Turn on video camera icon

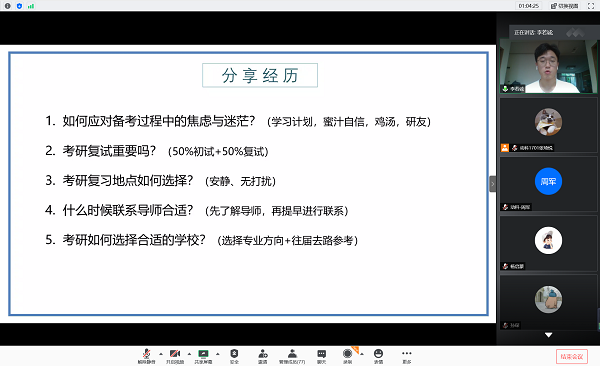point(175,353)
